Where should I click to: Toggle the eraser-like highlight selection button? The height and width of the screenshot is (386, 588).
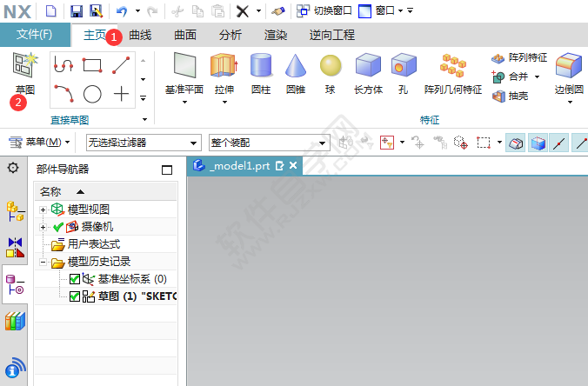tap(516, 143)
